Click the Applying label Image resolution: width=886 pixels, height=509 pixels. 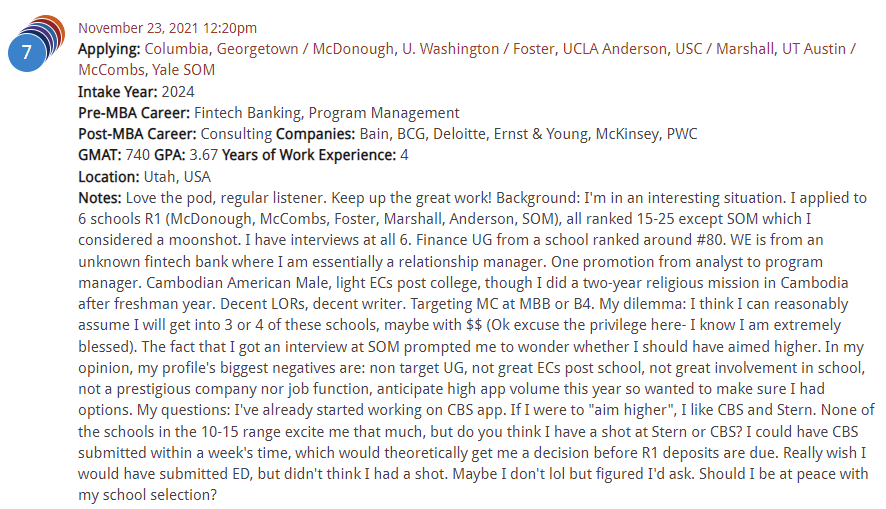coord(108,50)
